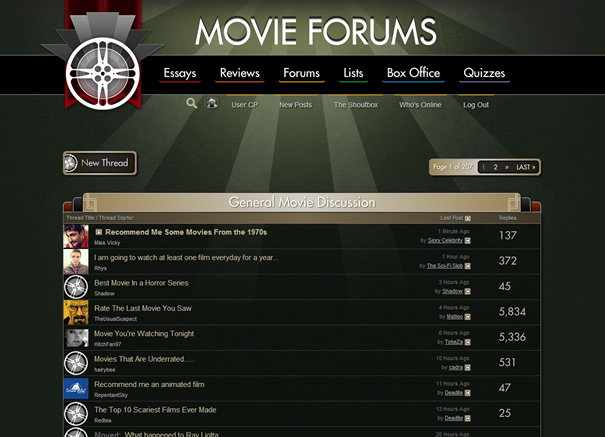Image resolution: width=605 pixels, height=437 pixels.
Task: Go to last post icon by The Sci-Fi Slob
Action: tap(468, 266)
